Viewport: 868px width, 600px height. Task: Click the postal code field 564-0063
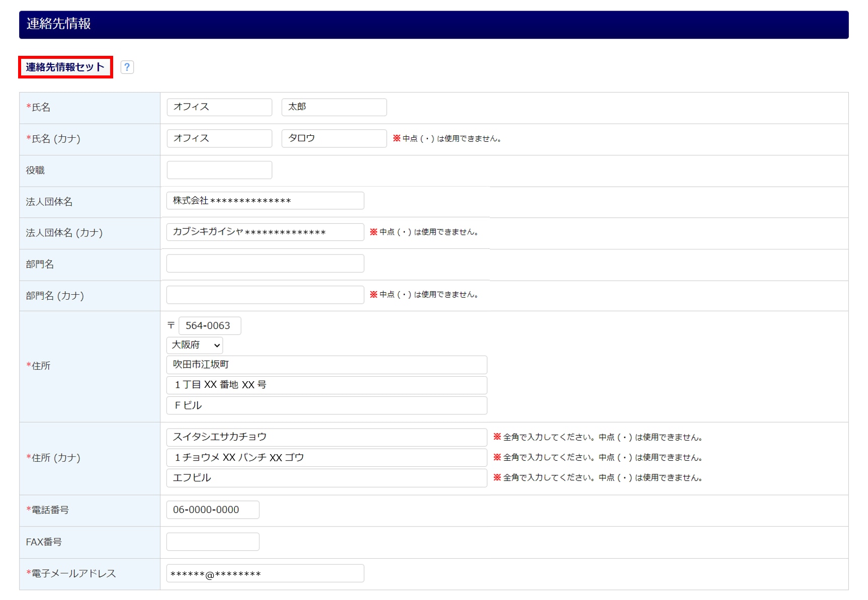click(x=210, y=325)
